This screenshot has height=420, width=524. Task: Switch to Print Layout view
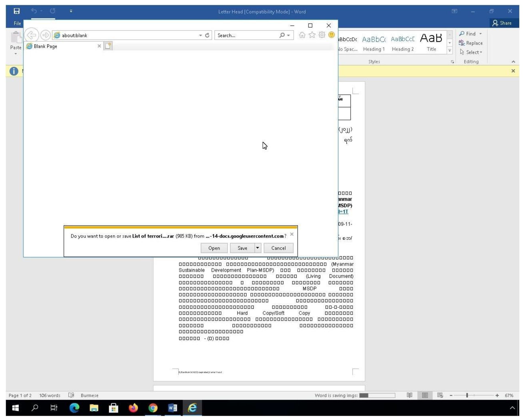pos(425,395)
